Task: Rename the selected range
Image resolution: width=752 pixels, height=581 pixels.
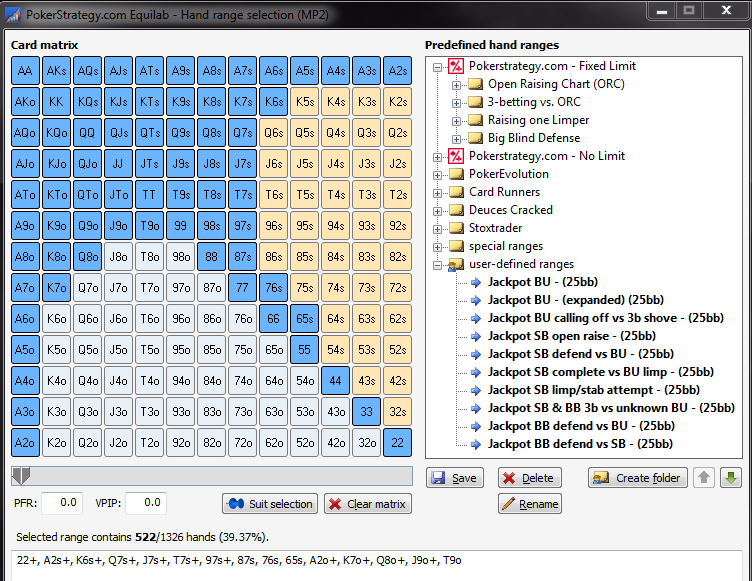Action: tap(529, 504)
